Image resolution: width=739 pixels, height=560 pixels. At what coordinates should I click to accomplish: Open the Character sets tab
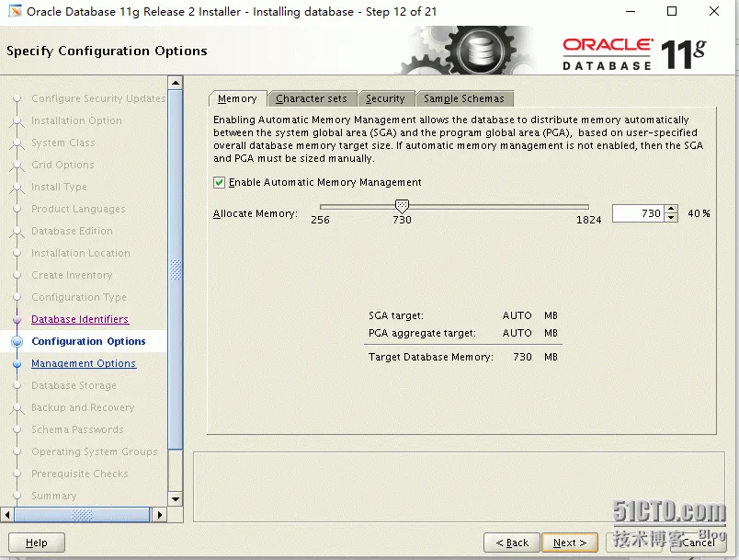[x=312, y=98]
